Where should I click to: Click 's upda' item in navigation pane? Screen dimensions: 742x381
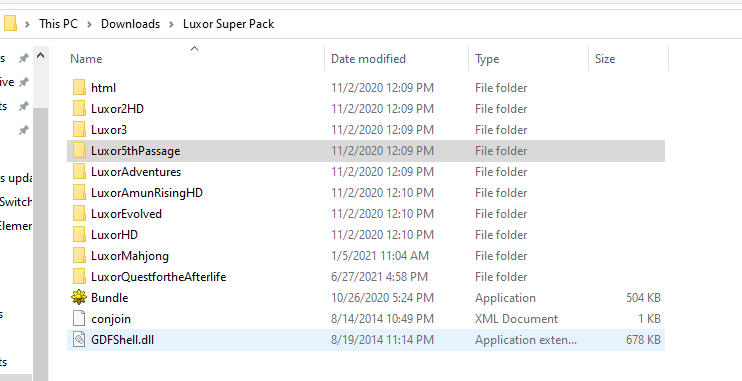(16, 178)
